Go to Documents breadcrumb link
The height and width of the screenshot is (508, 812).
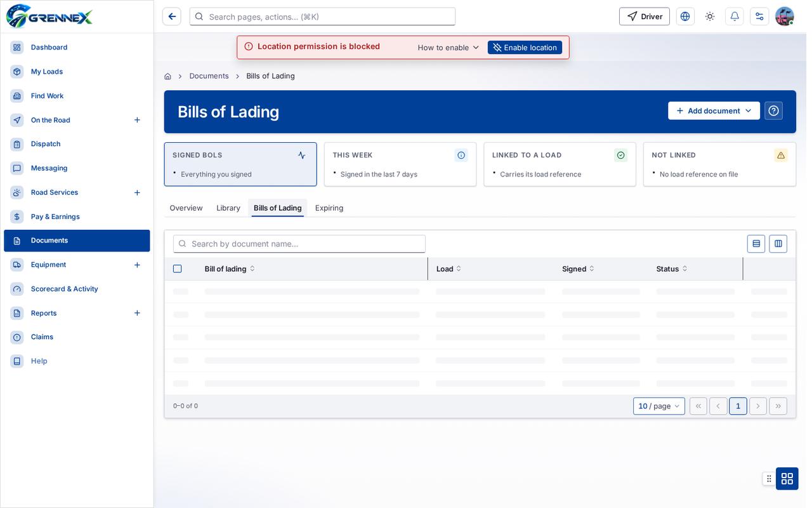[209, 76]
